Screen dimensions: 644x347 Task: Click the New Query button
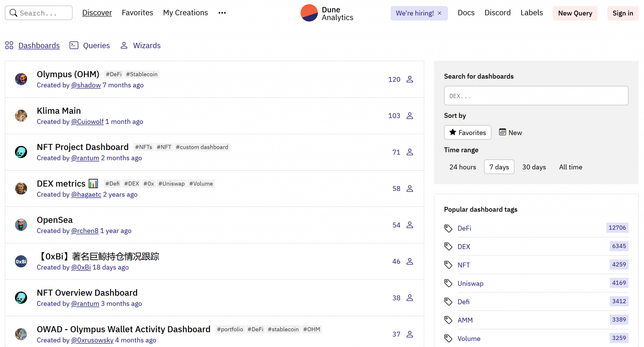[x=575, y=13]
